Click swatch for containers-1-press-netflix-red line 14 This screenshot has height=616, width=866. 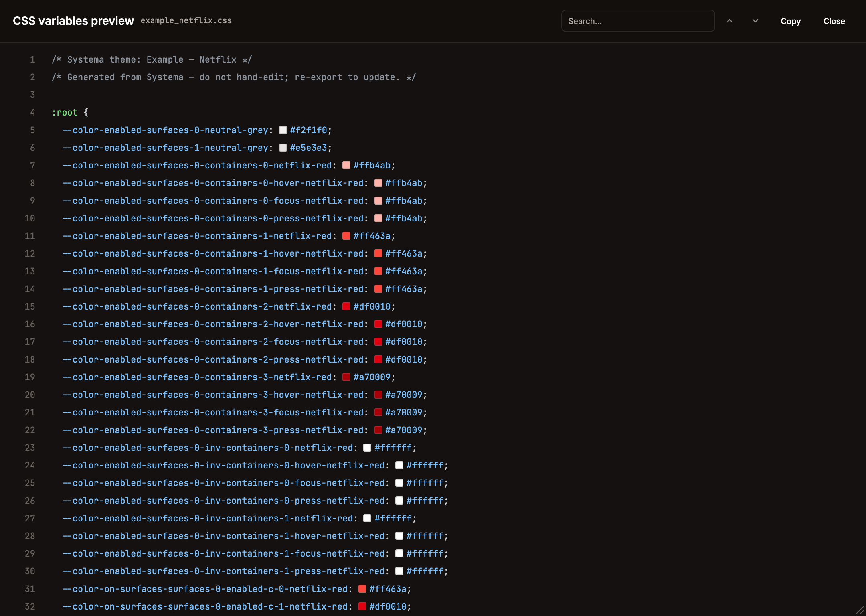[378, 289]
